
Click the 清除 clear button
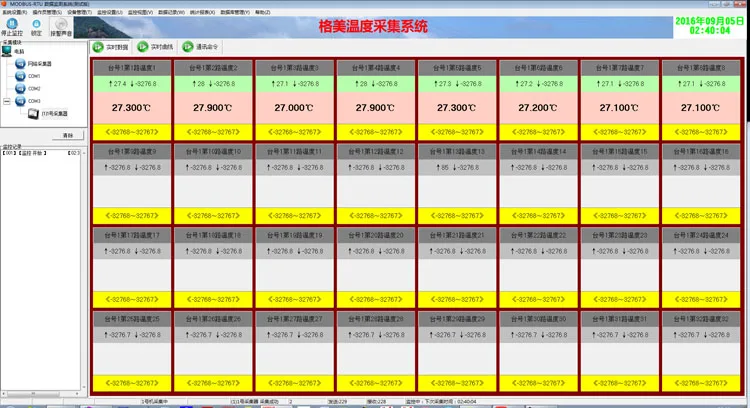click(x=68, y=135)
